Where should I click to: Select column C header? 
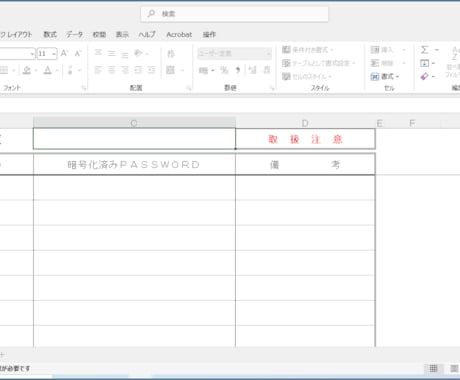(134, 123)
